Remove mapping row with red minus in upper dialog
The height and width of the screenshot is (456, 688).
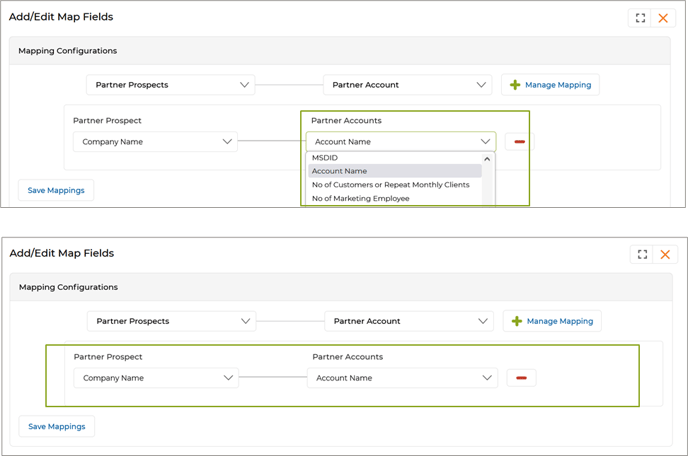coord(519,142)
